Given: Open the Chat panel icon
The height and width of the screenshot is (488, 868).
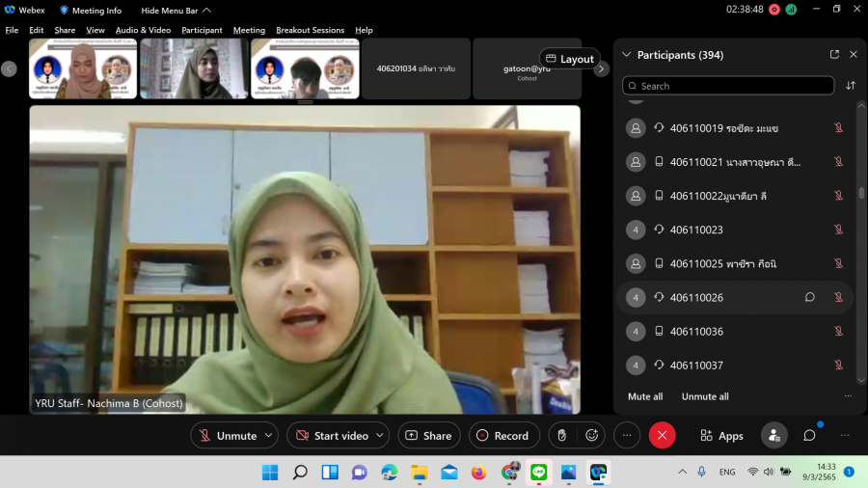Looking at the screenshot, I should [x=809, y=435].
